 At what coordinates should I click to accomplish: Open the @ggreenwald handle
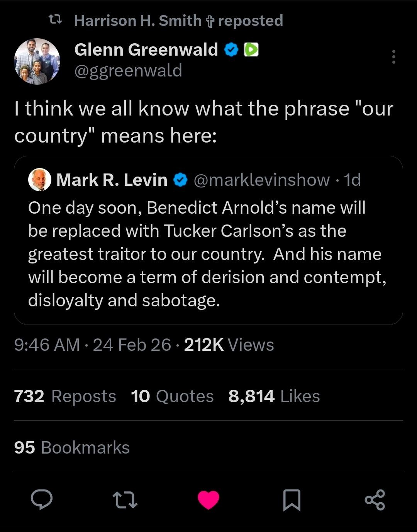(128, 71)
